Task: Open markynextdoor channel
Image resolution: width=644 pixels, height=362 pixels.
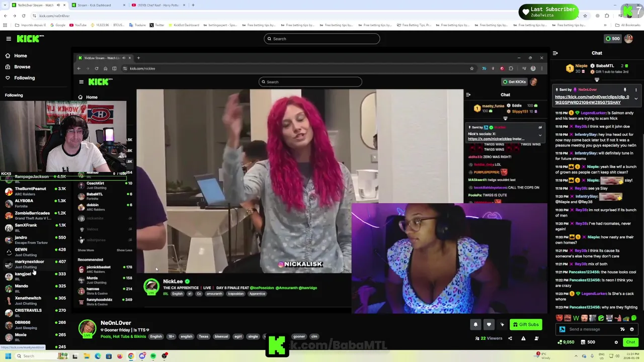Action: [35, 264]
